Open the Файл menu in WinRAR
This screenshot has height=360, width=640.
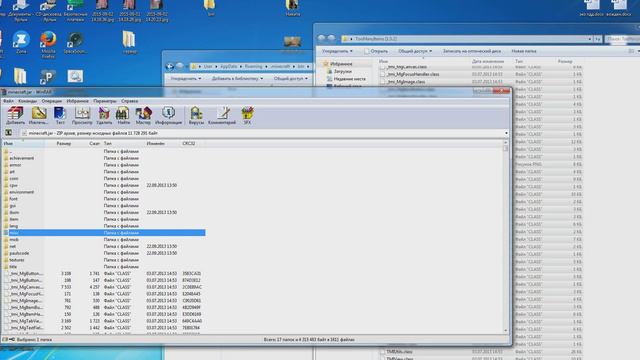coord(8,101)
